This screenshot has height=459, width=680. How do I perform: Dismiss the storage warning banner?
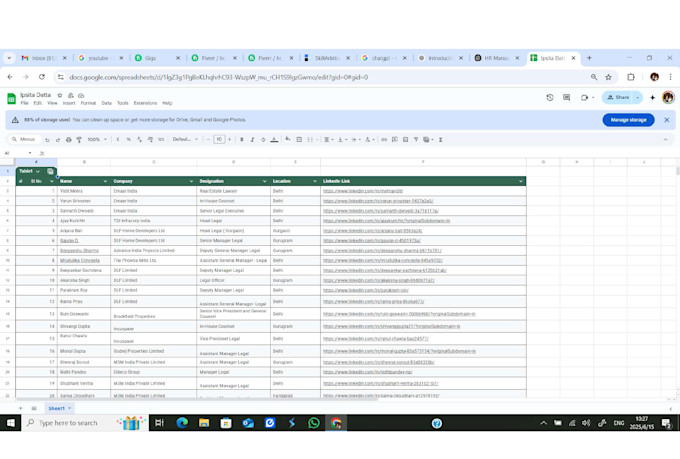[667, 120]
